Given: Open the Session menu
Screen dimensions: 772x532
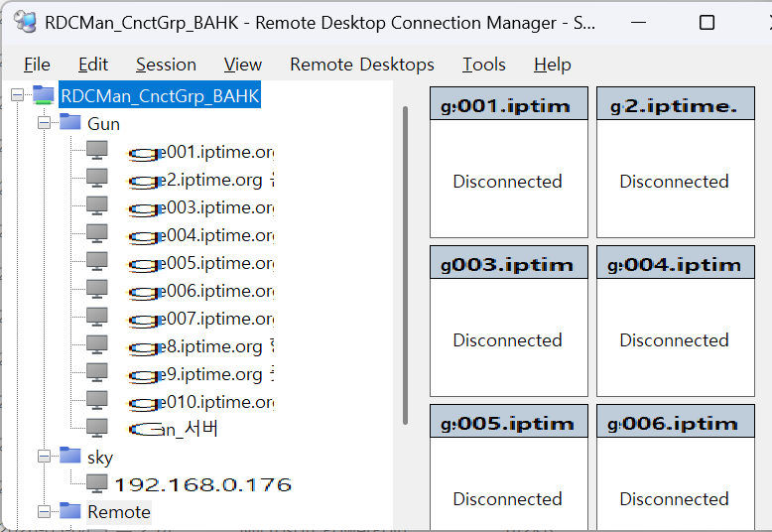Looking at the screenshot, I should coord(166,65).
